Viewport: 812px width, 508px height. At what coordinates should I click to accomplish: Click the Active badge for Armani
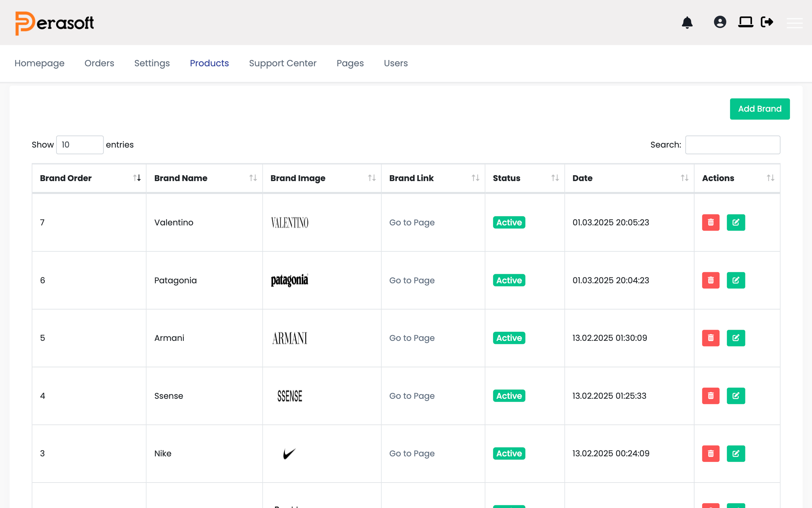pos(509,338)
